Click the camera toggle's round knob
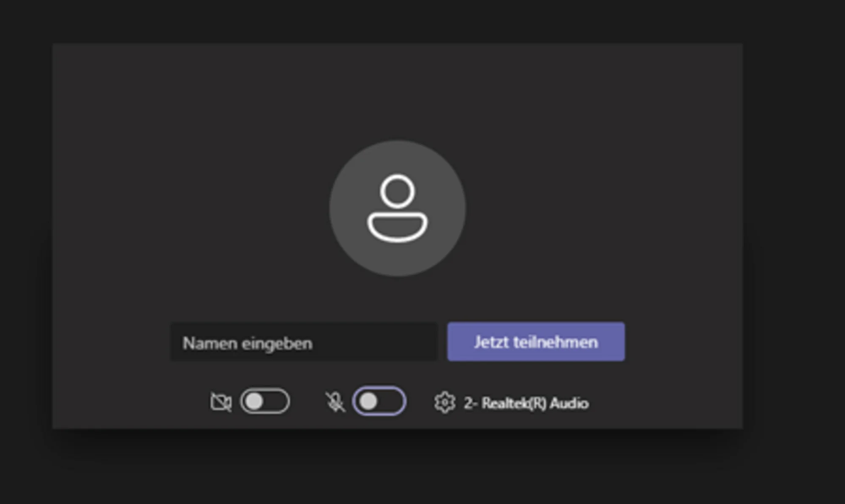Viewport: 845px width, 504px height. pyautogui.click(x=254, y=401)
